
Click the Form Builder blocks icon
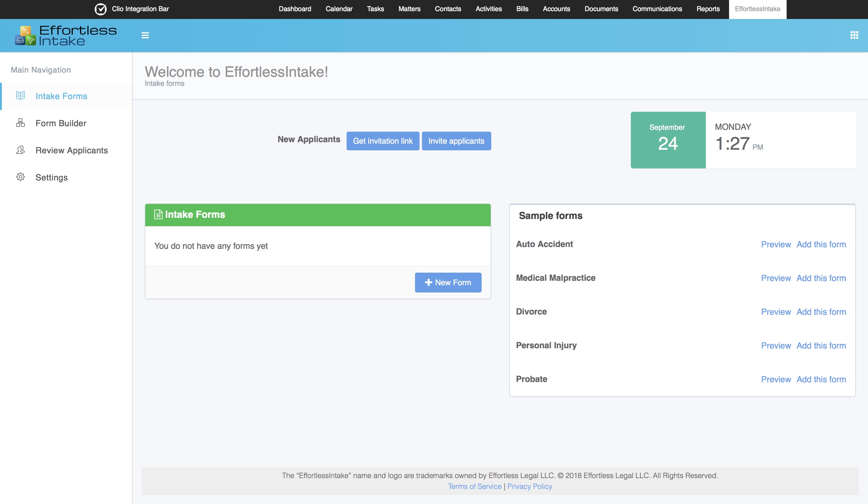click(x=20, y=123)
